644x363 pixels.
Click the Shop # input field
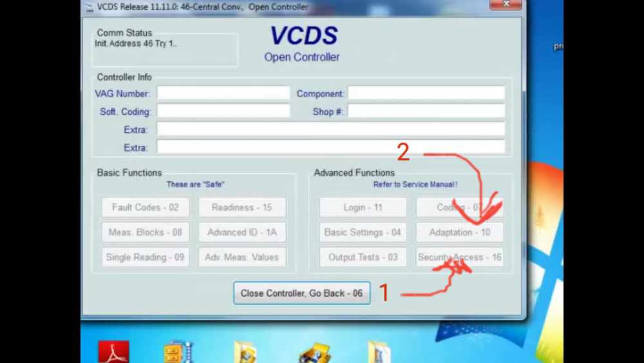click(426, 111)
